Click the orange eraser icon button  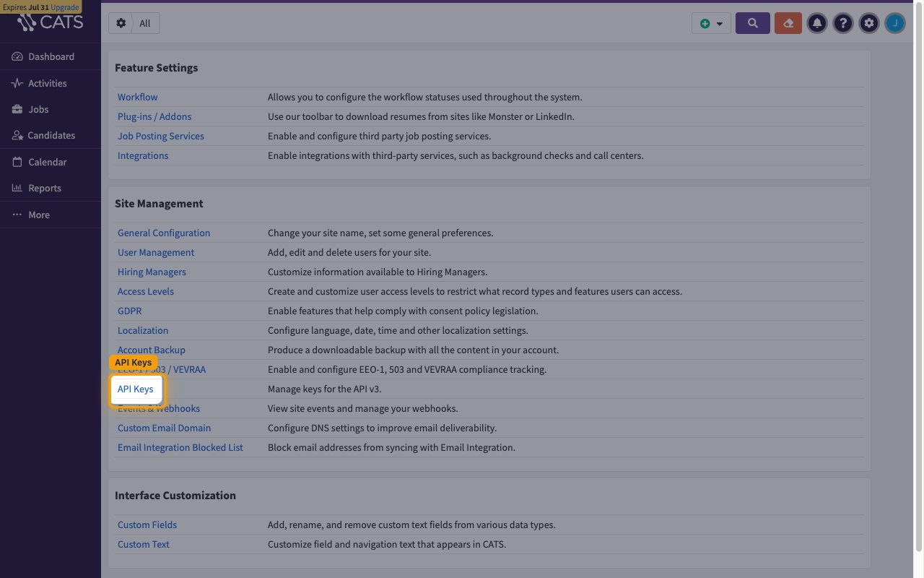pyautogui.click(x=788, y=23)
